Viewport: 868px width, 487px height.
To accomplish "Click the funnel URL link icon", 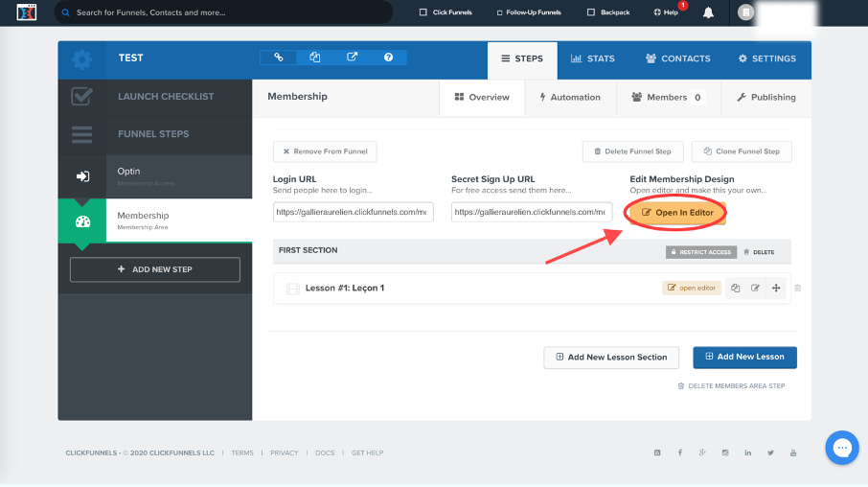I will [x=279, y=58].
